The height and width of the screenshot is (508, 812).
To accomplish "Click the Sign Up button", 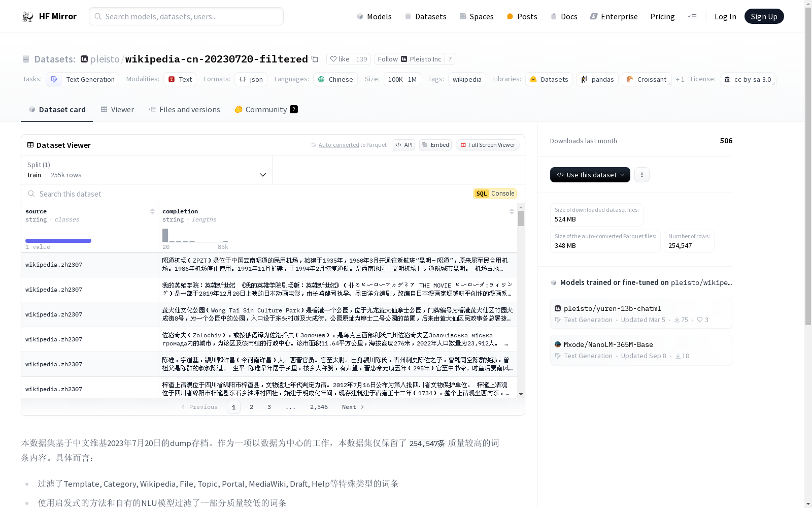I will pos(764,16).
